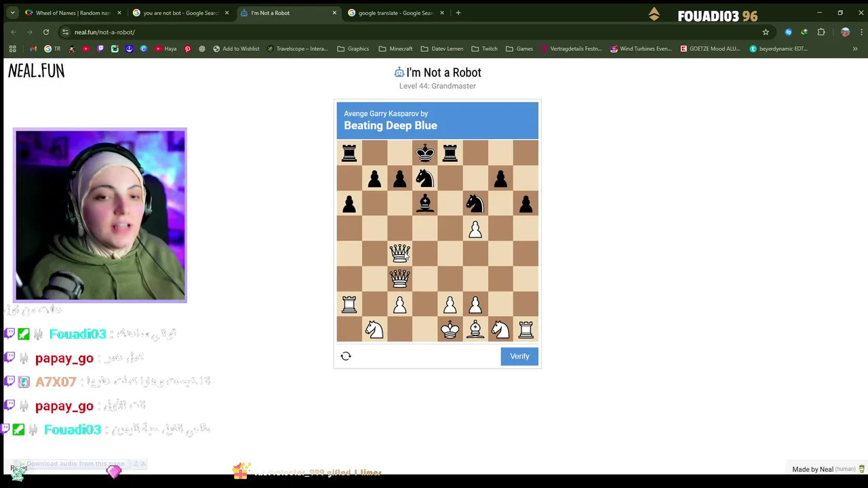Select the white pawn on c2

(x=399, y=304)
